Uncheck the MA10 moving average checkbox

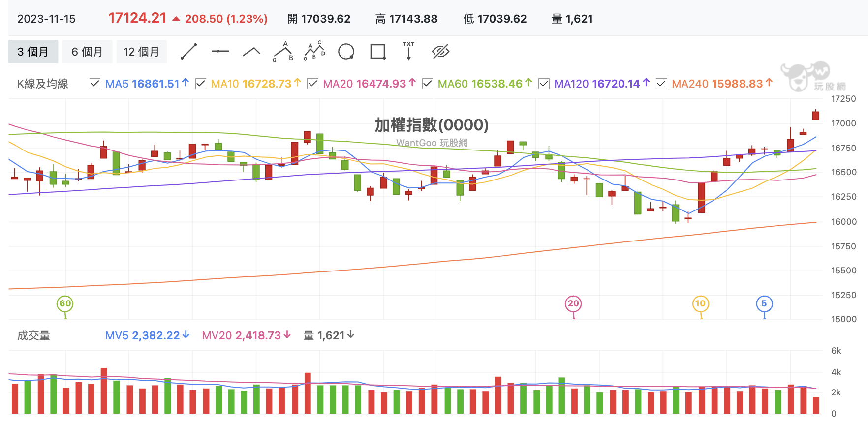(x=201, y=84)
